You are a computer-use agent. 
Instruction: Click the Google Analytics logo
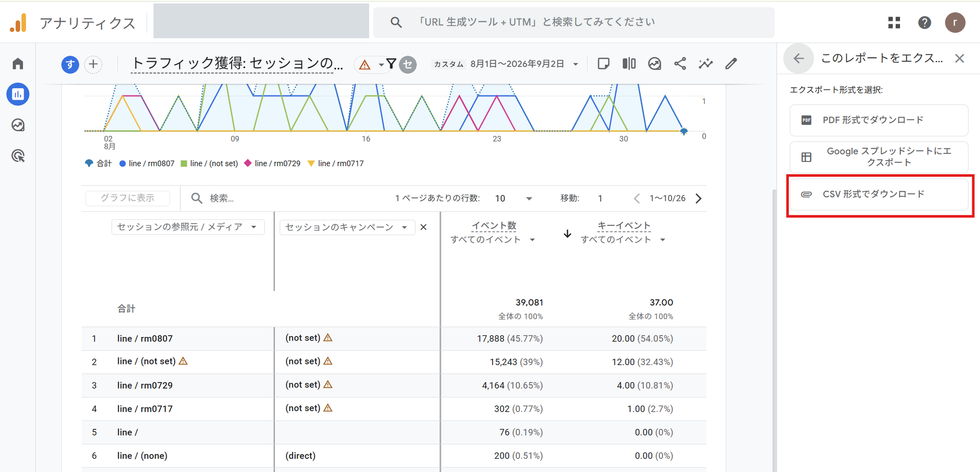[x=19, y=23]
